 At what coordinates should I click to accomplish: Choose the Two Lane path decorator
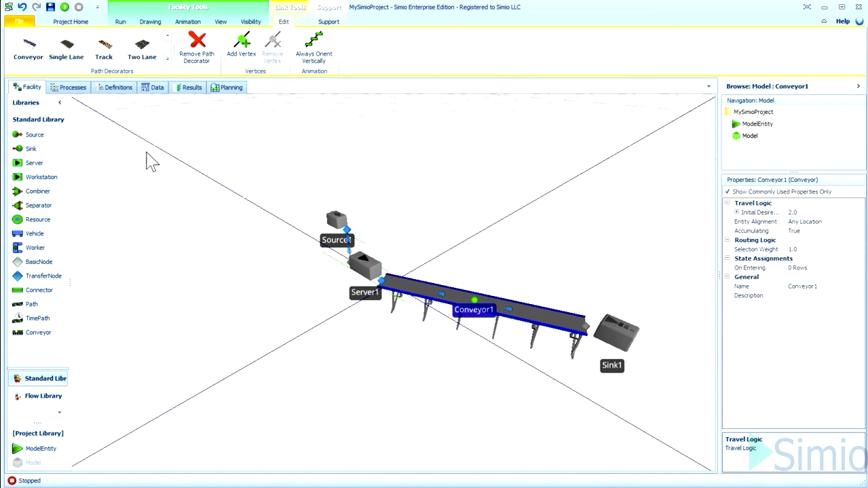[x=142, y=46]
